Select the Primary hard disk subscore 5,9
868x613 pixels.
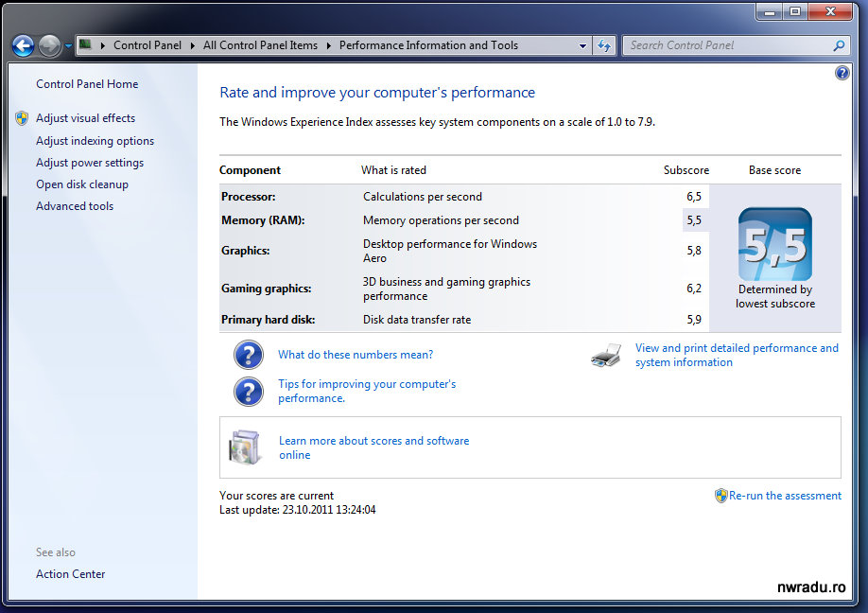(694, 320)
